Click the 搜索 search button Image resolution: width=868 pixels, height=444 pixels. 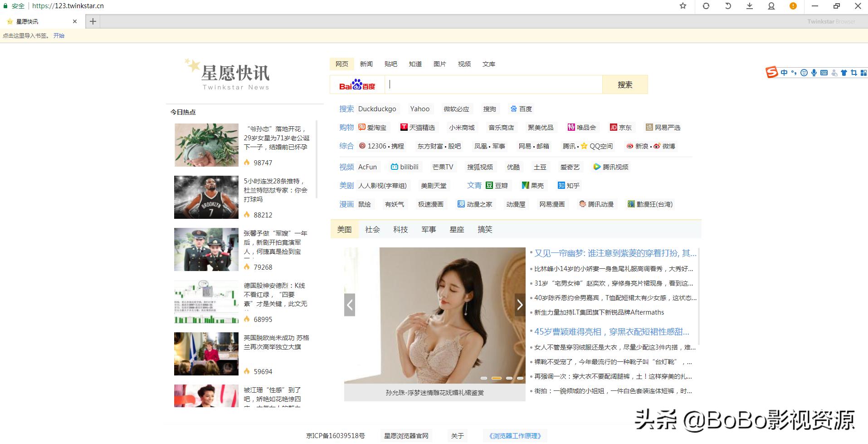(625, 84)
